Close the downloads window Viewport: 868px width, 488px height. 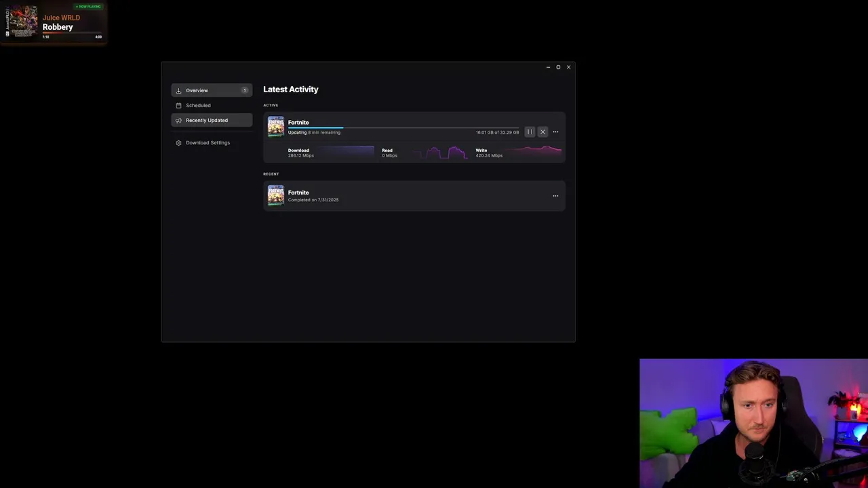568,67
